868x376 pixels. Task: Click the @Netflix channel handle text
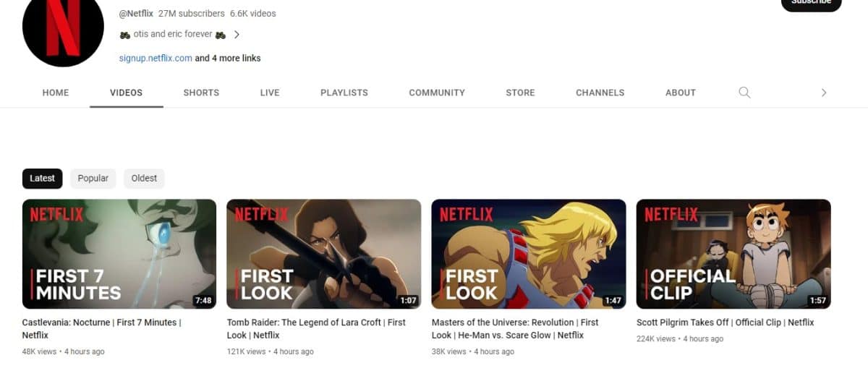coord(136,13)
